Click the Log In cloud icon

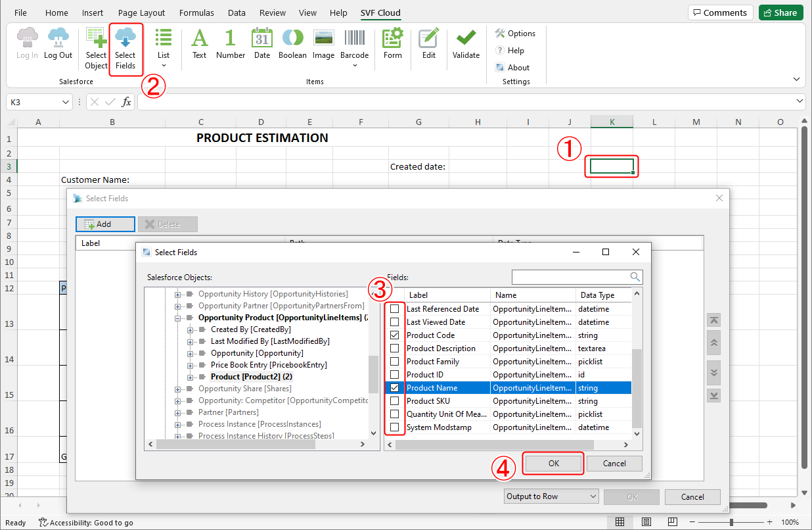[x=27, y=43]
